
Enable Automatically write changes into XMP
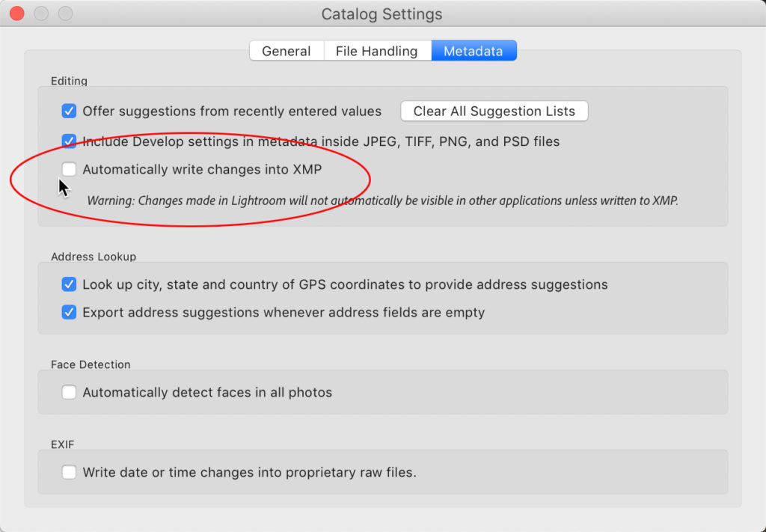(69, 170)
